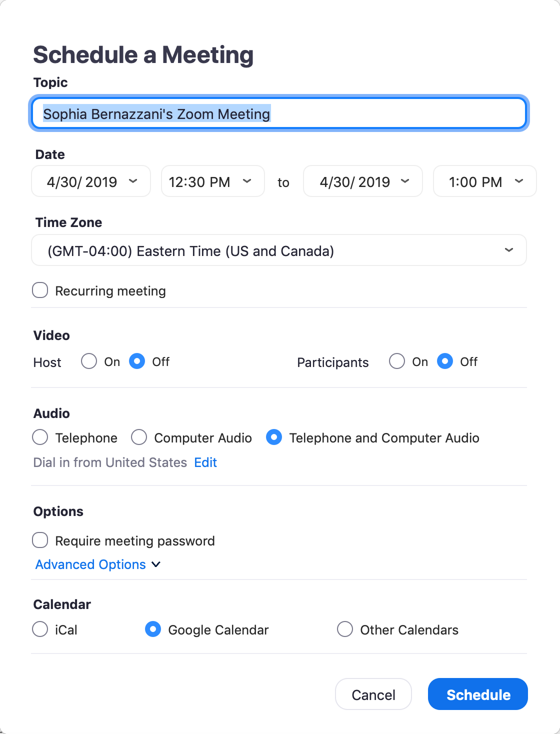Screen dimensions: 560x734
Task: Select Other Calendars option
Action: coord(345,629)
